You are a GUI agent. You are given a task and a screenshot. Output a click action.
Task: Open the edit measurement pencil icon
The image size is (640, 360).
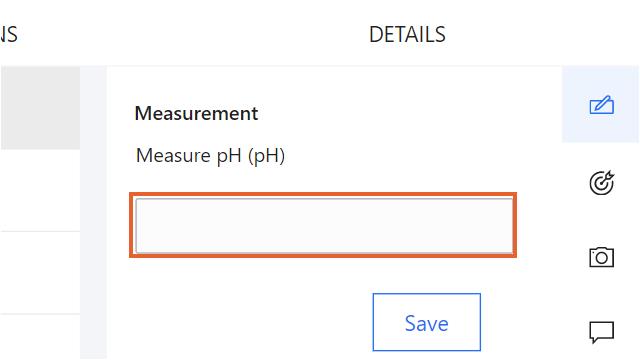click(602, 105)
